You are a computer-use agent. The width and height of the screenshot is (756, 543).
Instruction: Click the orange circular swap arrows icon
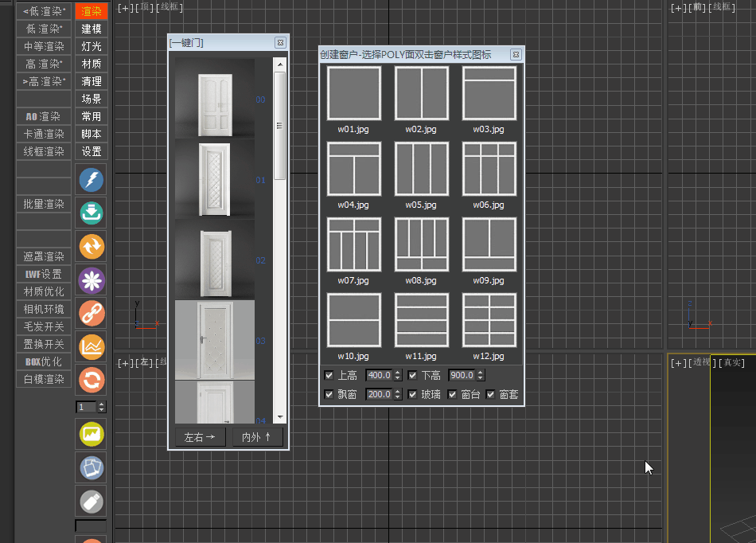[x=91, y=247]
